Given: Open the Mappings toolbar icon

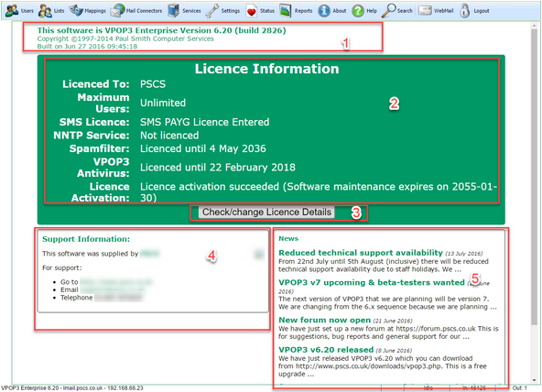Looking at the screenshot, I should point(76,11).
